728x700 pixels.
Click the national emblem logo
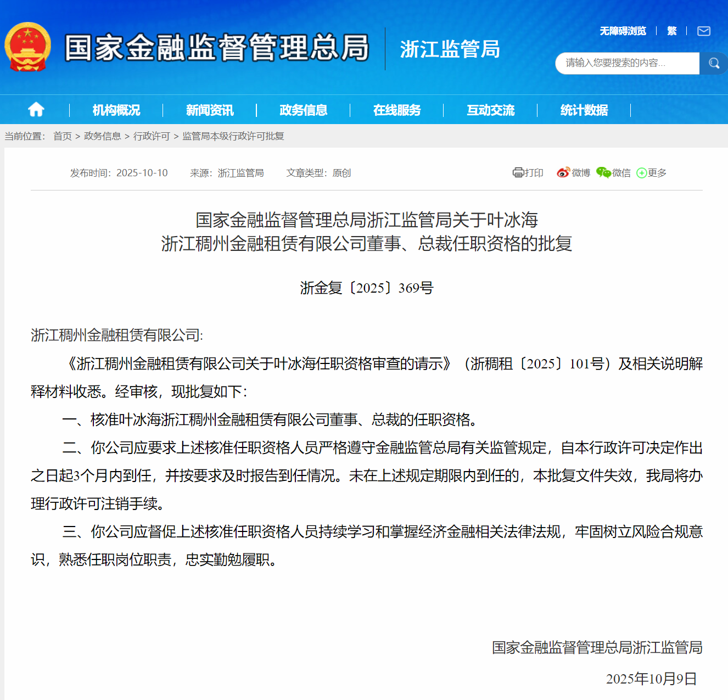(27, 47)
